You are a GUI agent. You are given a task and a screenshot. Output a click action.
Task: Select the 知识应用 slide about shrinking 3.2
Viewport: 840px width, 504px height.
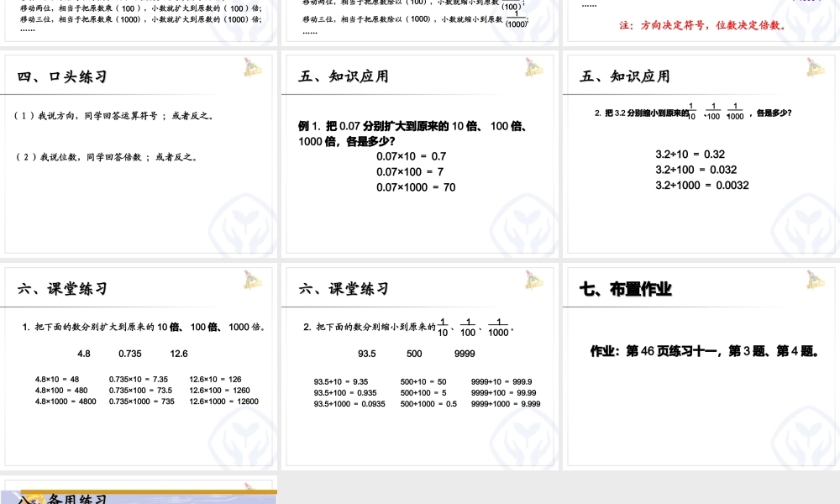coord(701,154)
